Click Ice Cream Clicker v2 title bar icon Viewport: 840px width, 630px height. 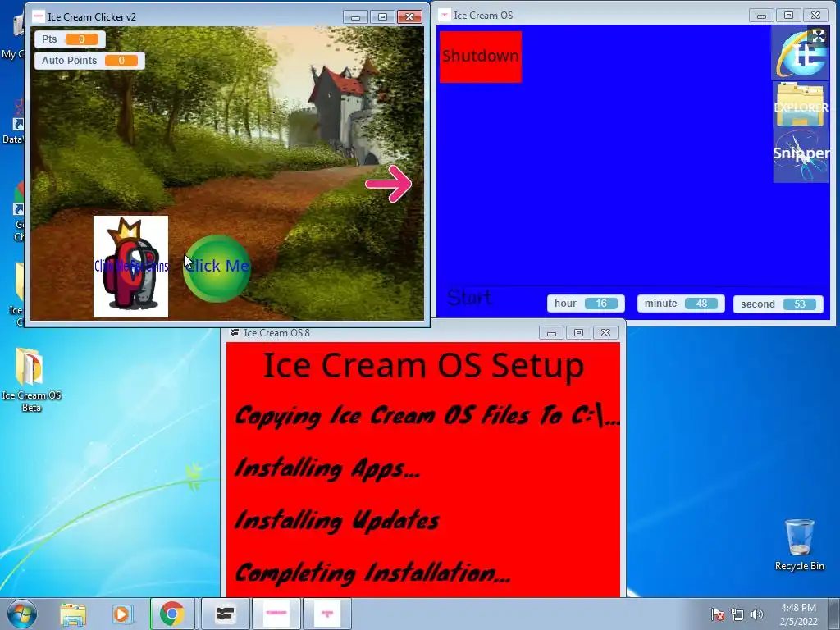click(x=39, y=17)
